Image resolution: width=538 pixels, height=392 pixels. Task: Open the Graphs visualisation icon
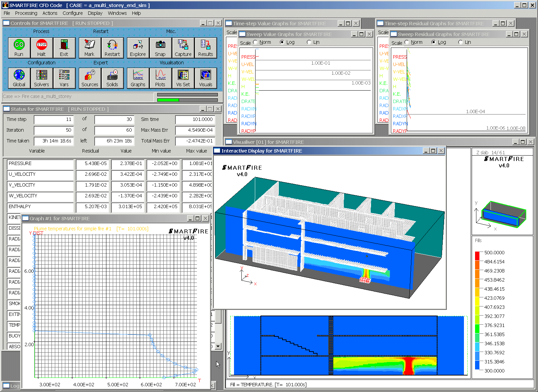[x=138, y=78]
